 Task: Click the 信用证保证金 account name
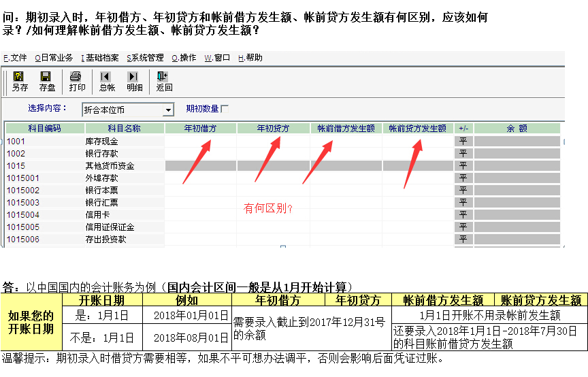tap(110, 227)
